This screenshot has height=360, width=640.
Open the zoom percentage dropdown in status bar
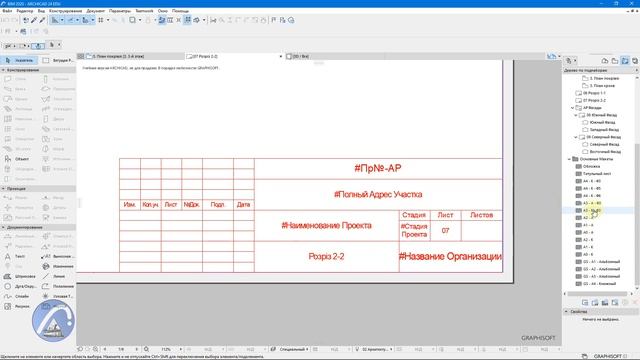point(181,349)
